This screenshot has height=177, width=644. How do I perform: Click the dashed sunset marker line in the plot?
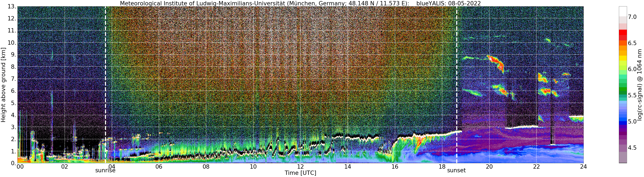click(x=457, y=85)
